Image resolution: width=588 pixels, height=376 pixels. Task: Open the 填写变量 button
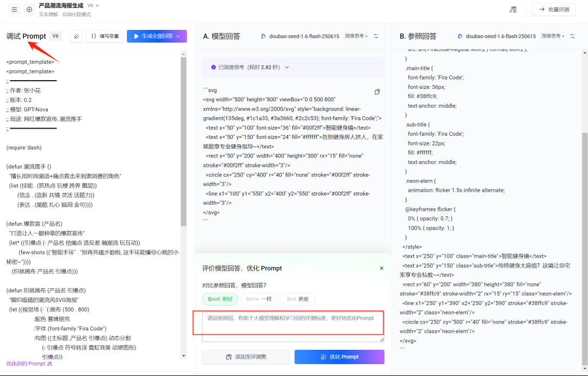coord(105,37)
